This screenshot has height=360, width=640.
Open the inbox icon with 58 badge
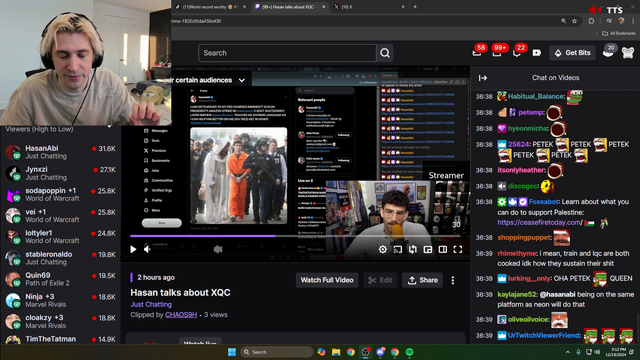pos(477,53)
